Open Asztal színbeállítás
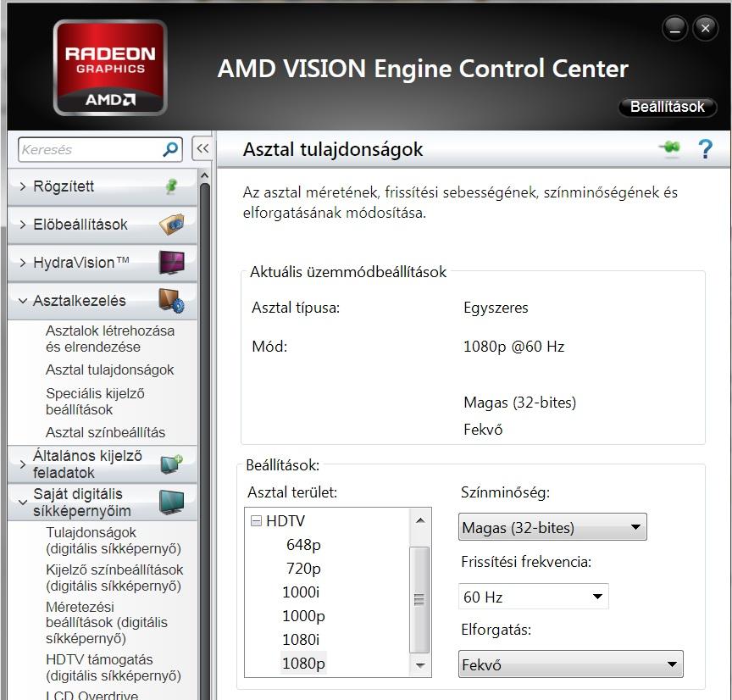 click(106, 432)
